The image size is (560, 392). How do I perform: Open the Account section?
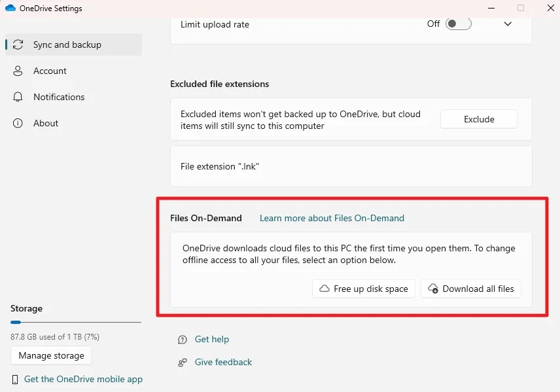point(74,71)
